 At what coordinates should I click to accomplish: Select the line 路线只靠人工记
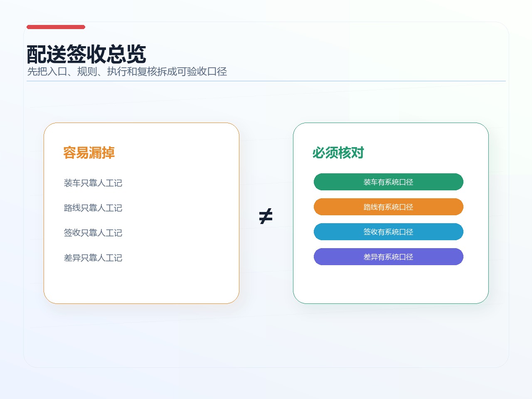pyautogui.click(x=93, y=208)
